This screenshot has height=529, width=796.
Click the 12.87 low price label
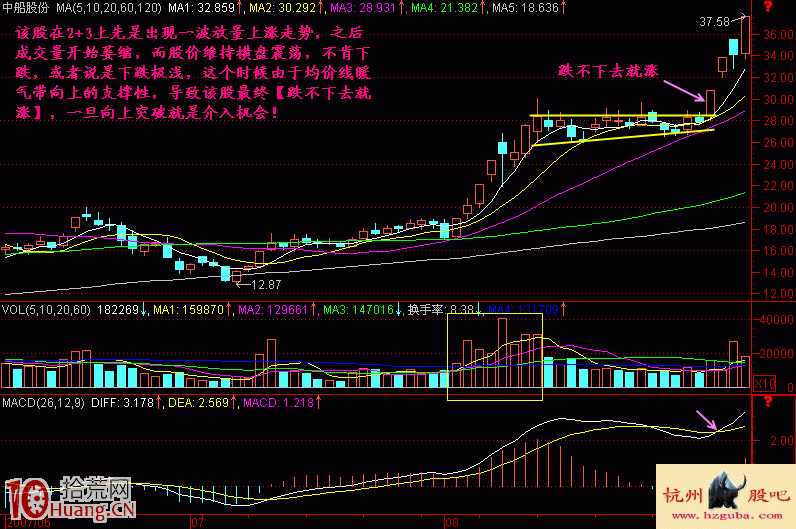click(266, 285)
